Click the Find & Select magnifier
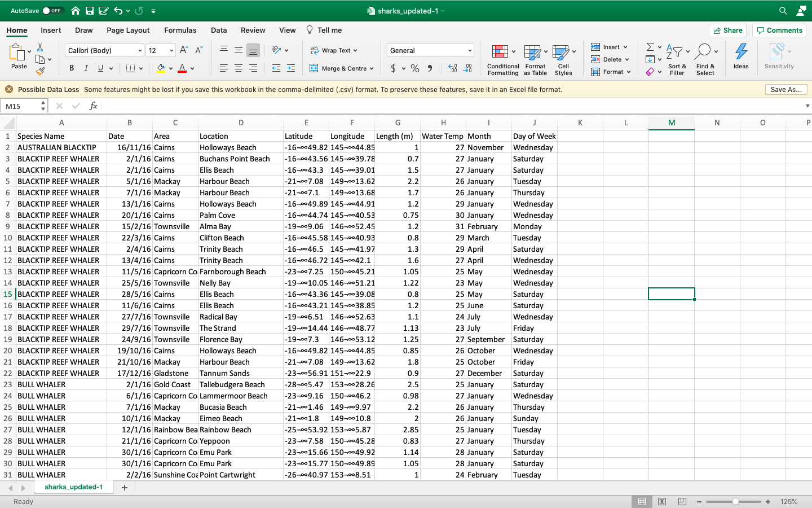 click(705, 60)
